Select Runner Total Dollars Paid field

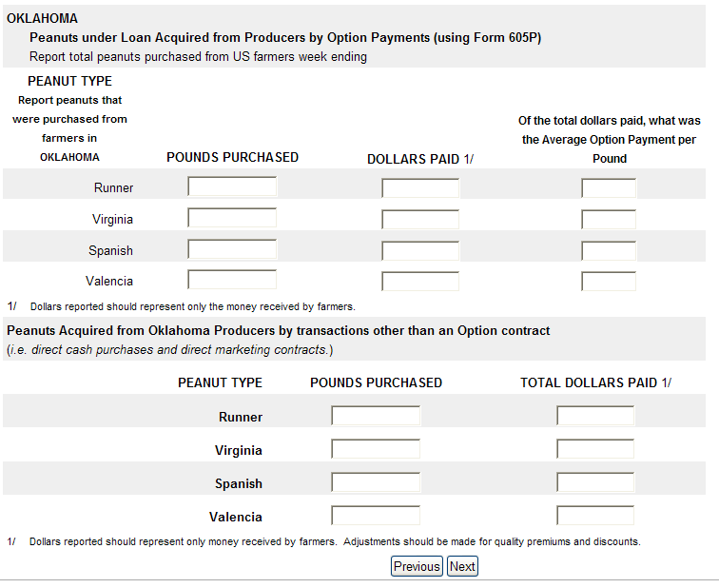595,416
